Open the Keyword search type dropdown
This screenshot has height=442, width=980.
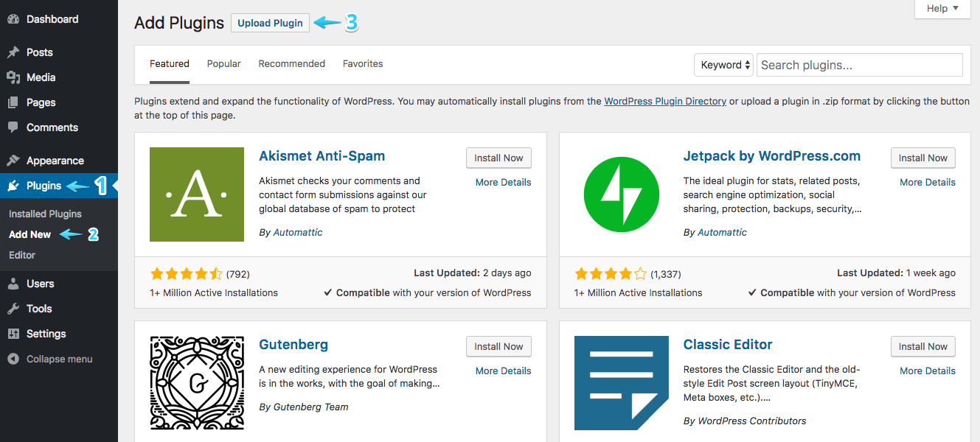click(x=723, y=65)
